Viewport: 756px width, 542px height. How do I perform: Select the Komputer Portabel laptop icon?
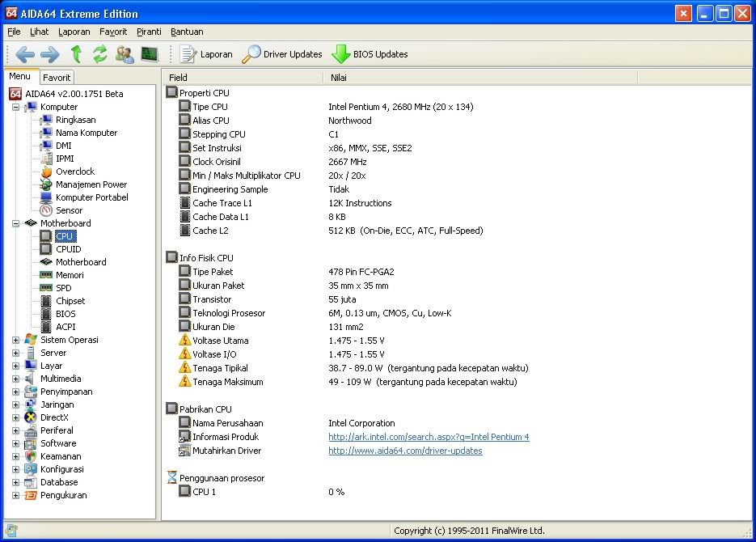(x=46, y=197)
